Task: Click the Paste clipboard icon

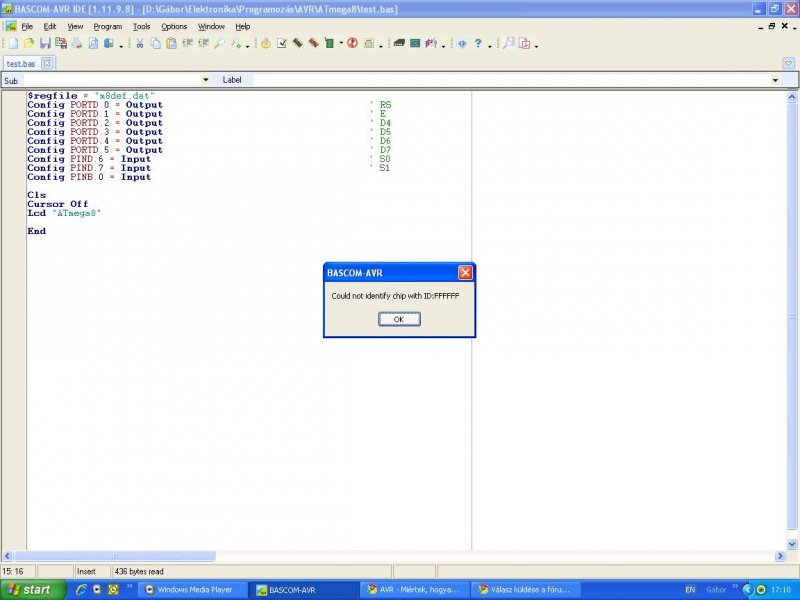Action: [x=171, y=43]
